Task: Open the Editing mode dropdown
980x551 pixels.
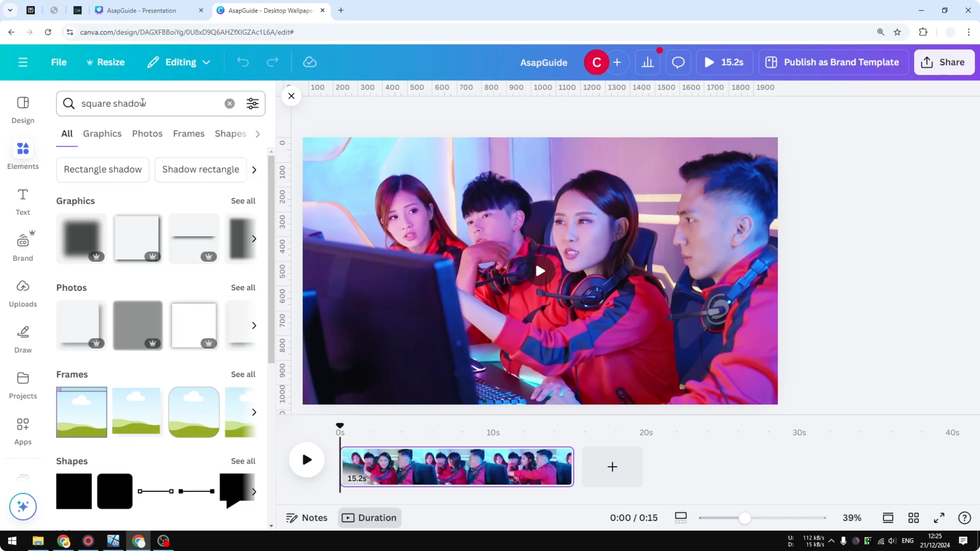Action: click(x=178, y=62)
